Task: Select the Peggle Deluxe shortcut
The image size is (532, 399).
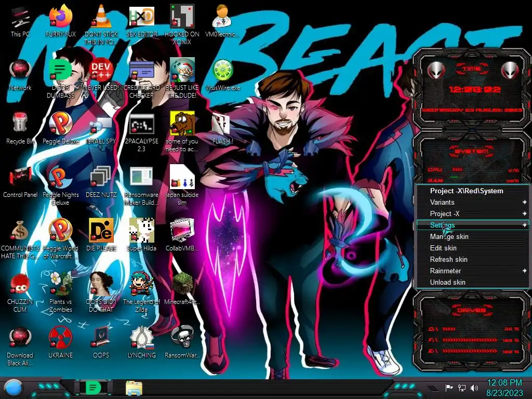Action: pyautogui.click(x=61, y=124)
